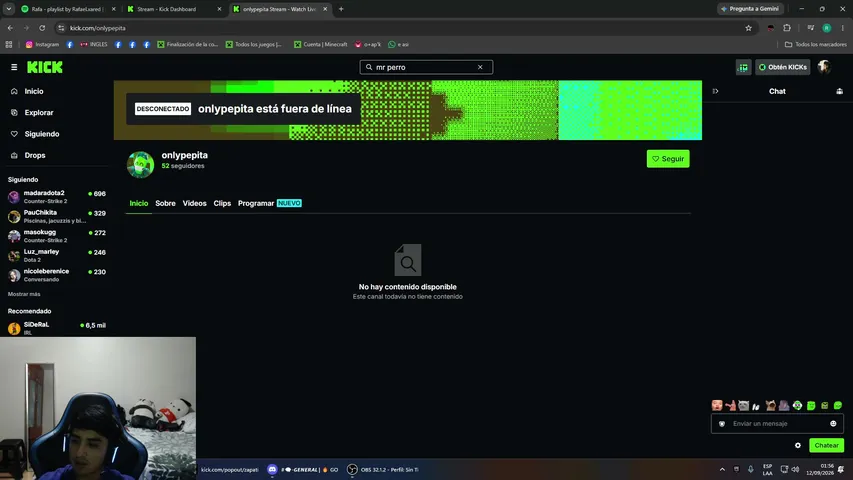
Task: Open Todos los marcadores folder
Action: pyautogui.click(x=815, y=45)
